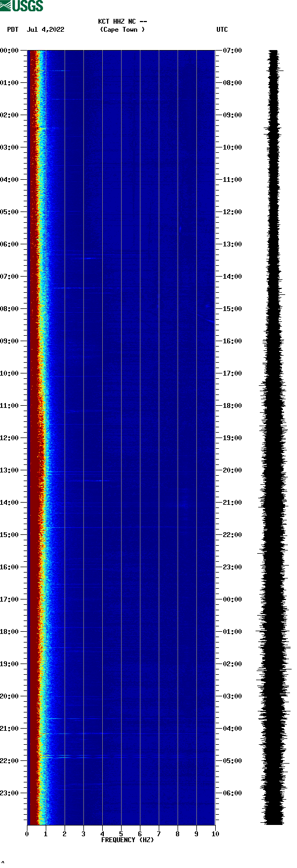Click the black seismogram waveform trace
Viewport: 297px width, 868px height.
(x=274, y=437)
